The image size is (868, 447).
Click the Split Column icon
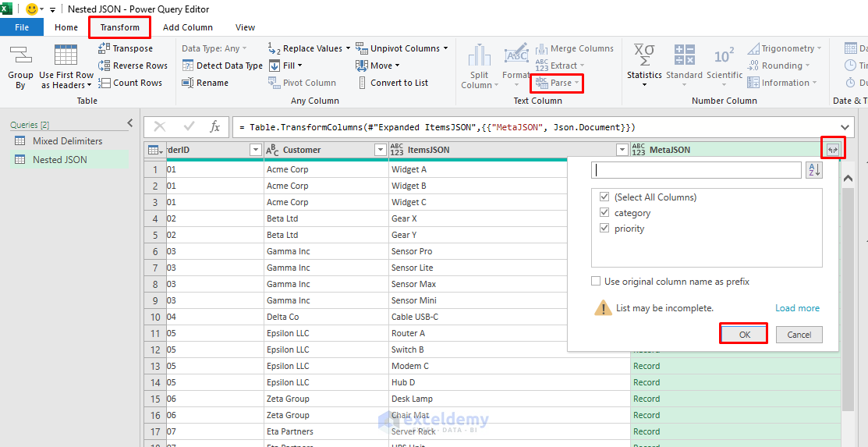point(480,55)
